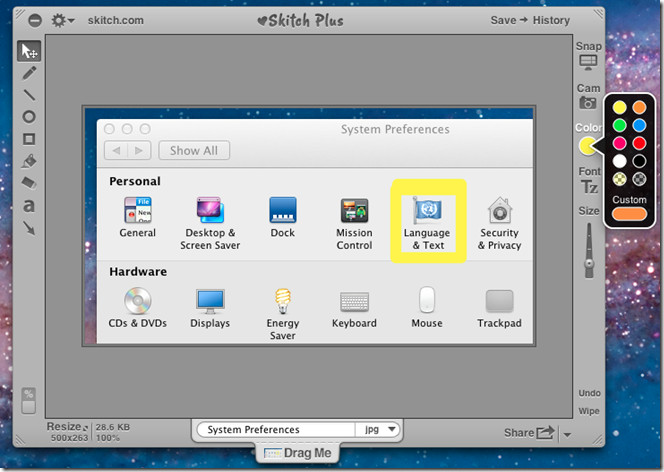Click the '28.6 KB' file size text
This screenshot has height=472, width=664.
click(x=113, y=427)
